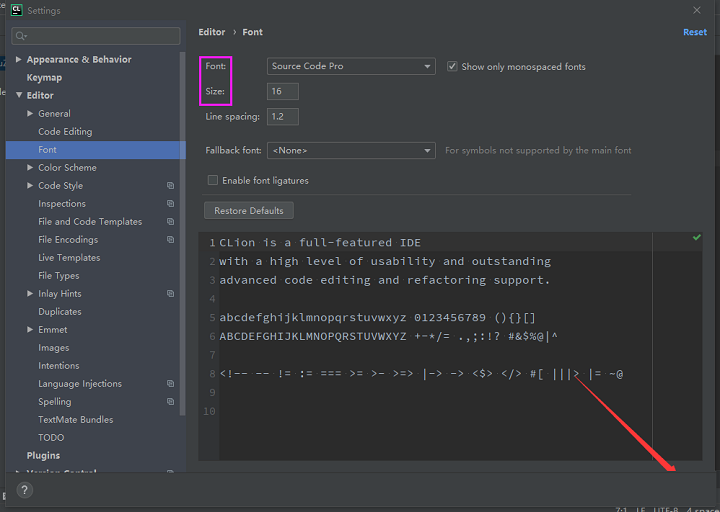Expand the Code Style node
The height and width of the screenshot is (512, 720).
coord(30,186)
